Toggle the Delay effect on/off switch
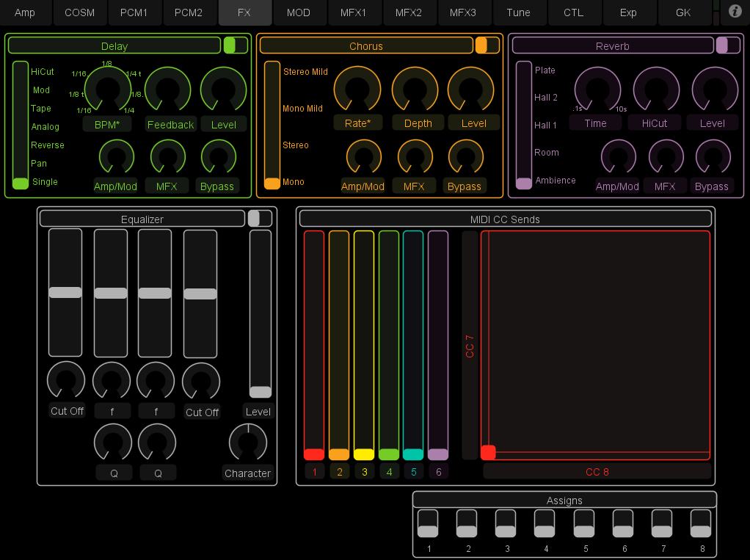Viewport: 750px width, 560px height. tap(236, 46)
